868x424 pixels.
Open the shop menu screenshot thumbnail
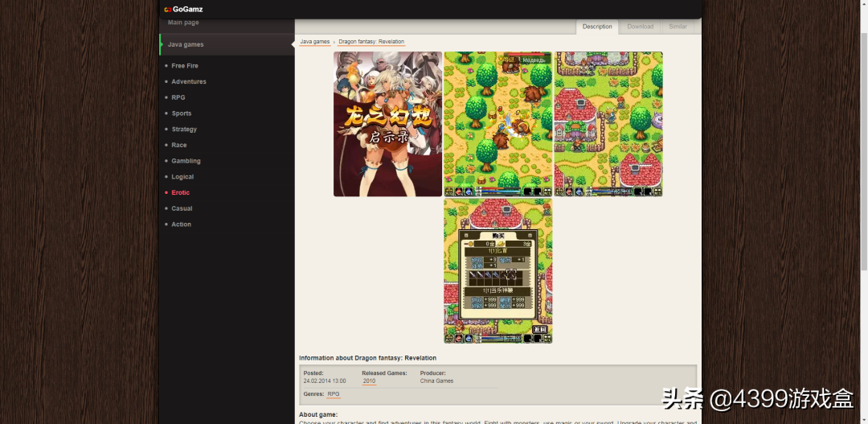click(x=498, y=271)
